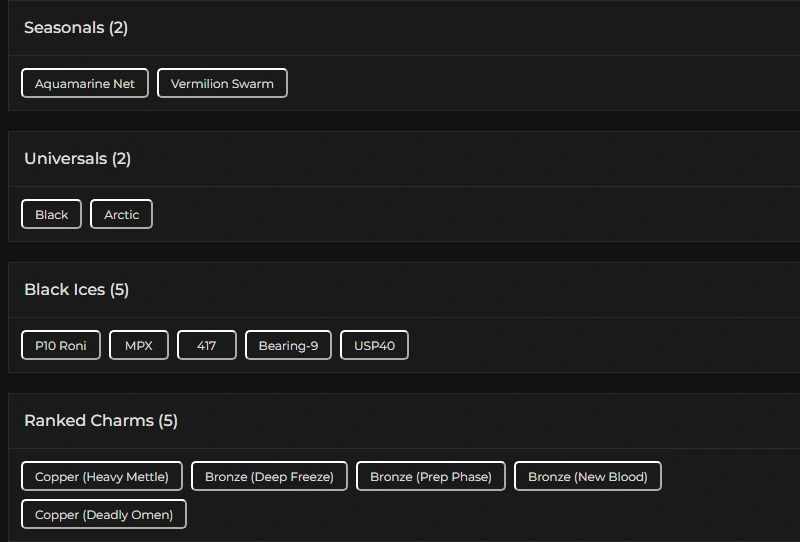800x542 pixels.
Task: Collapse the Seasonals (2) section header
Action: (x=76, y=28)
